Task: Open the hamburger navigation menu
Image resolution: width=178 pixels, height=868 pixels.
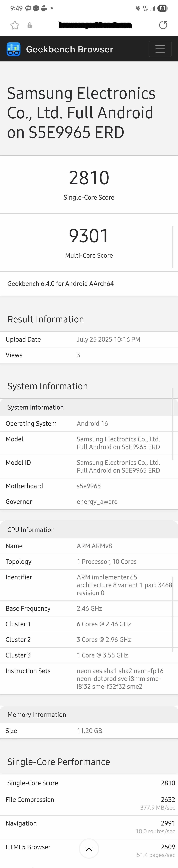Action: pyautogui.click(x=160, y=49)
